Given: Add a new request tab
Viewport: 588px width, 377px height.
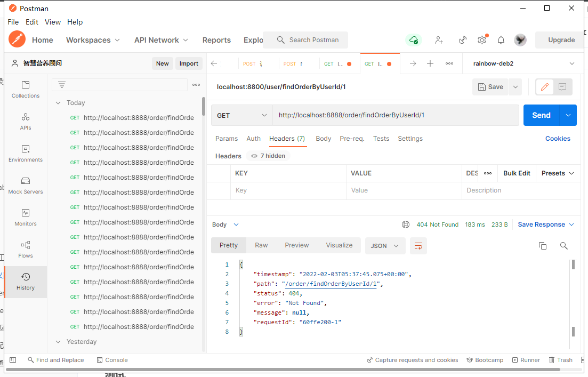Looking at the screenshot, I should pos(430,63).
